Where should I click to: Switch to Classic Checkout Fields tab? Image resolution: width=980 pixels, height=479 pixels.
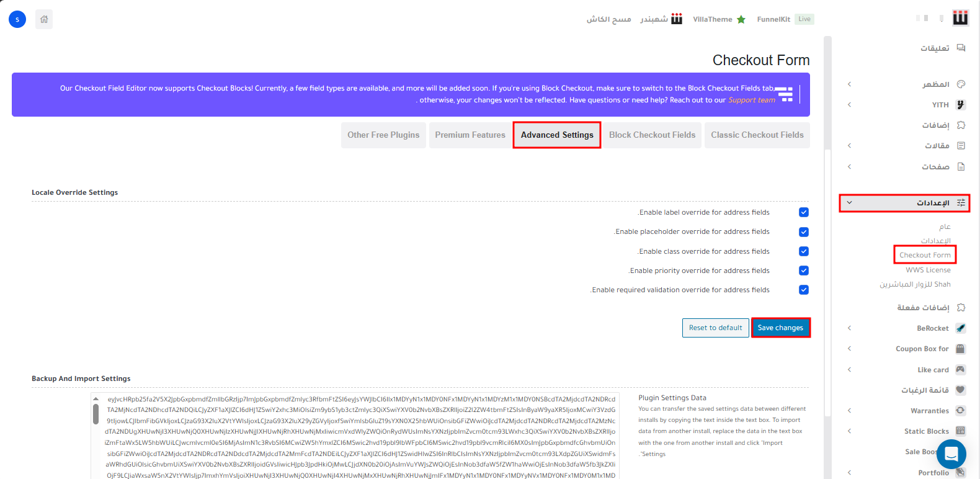757,135
